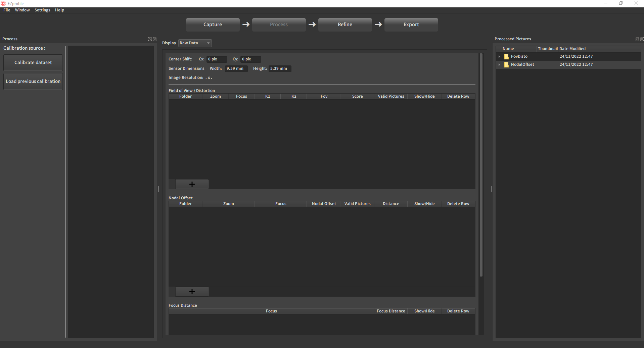The image size is (644, 348).
Task: Expand the FovDisto folder tree
Action: point(499,57)
